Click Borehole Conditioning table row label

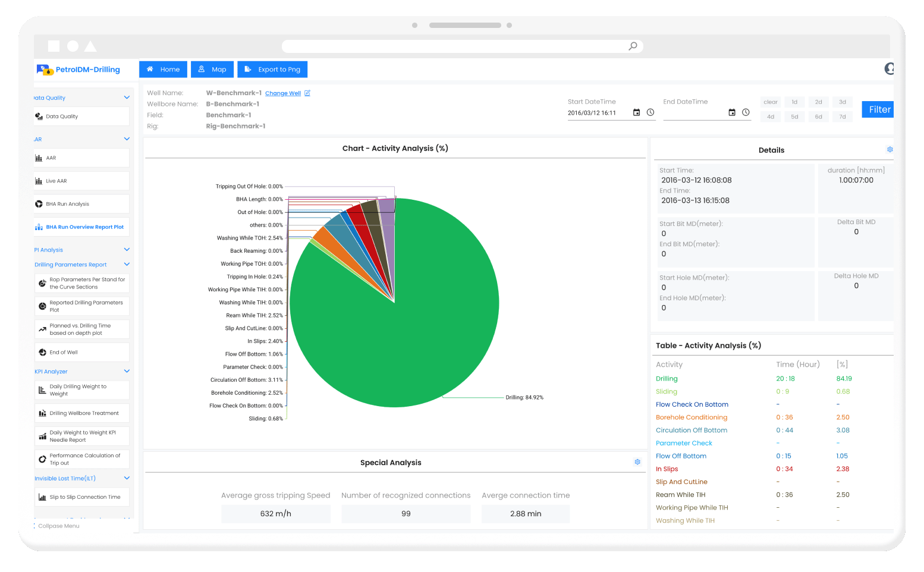pyautogui.click(x=692, y=417)
